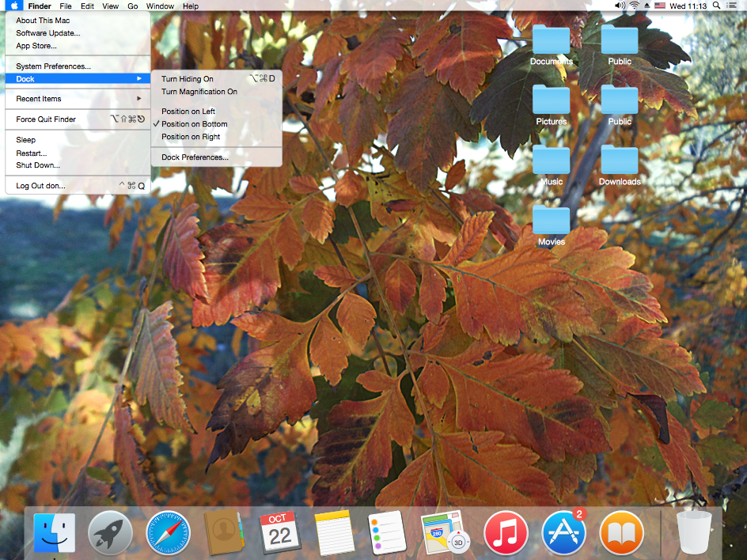747x560 pixels.
Task: Turn Dock hiding on
Action: coord(188,79)
